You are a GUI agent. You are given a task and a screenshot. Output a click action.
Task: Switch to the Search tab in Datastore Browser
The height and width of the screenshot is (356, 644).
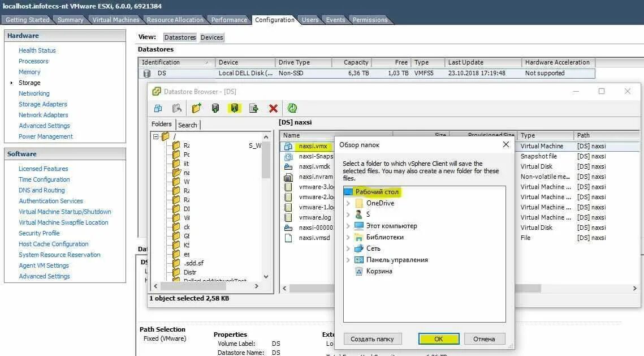[188, 125]
